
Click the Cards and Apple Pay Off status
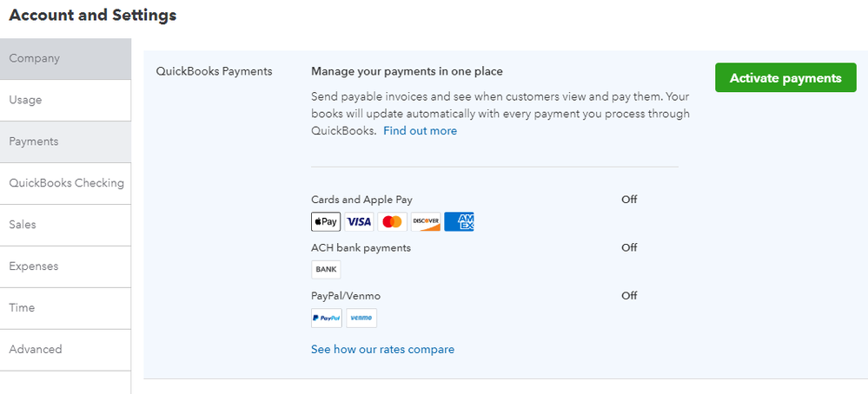coord(629,200)
